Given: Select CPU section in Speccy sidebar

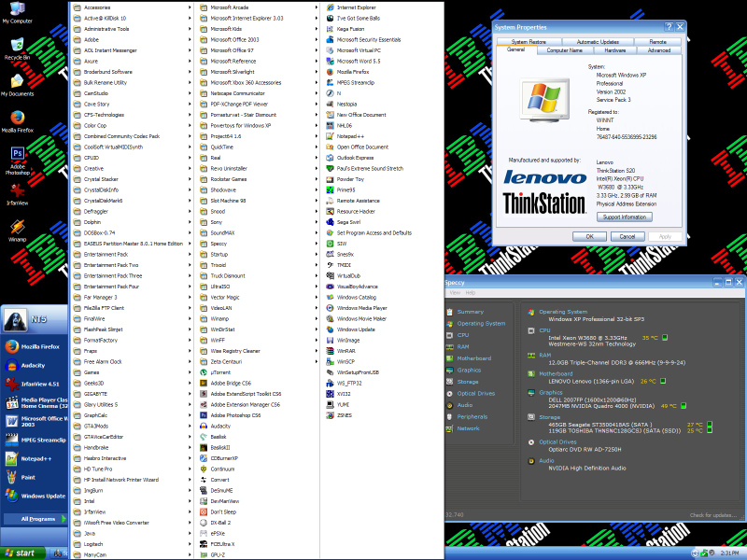Looking at the screenshot, I should click(462, 335).
